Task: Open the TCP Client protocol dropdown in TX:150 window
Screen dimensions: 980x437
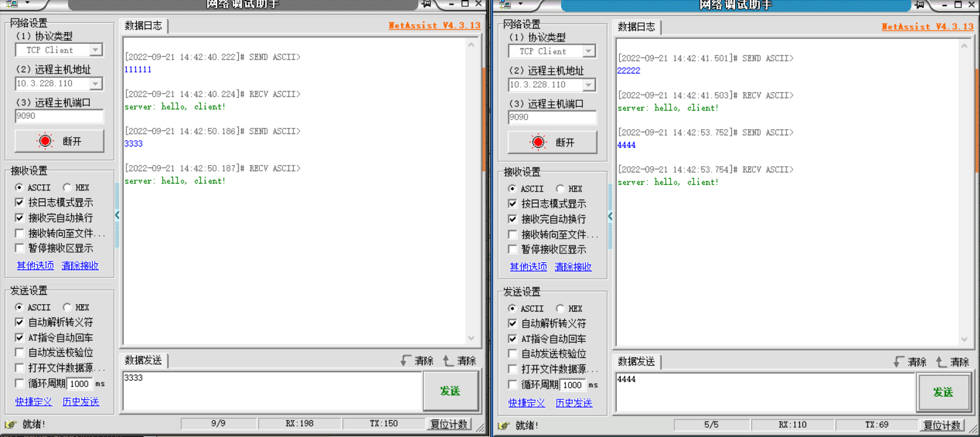Action: pos(96,50)
